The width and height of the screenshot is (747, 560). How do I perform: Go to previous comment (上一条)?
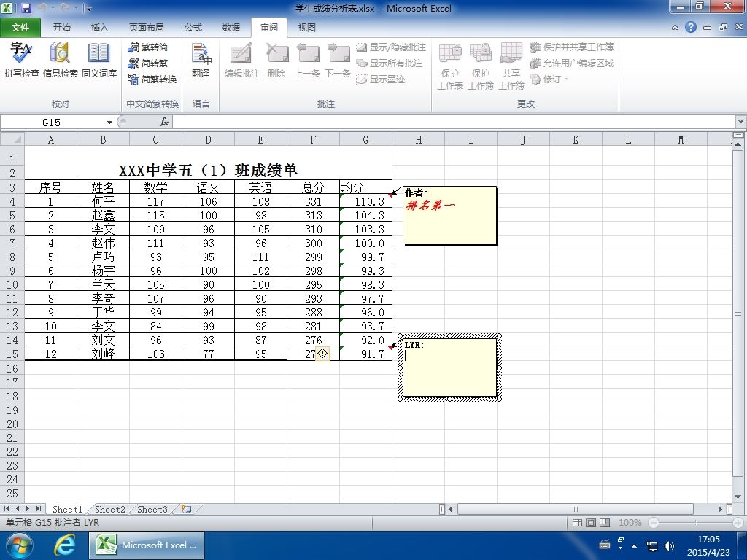[x=307, y=60]
